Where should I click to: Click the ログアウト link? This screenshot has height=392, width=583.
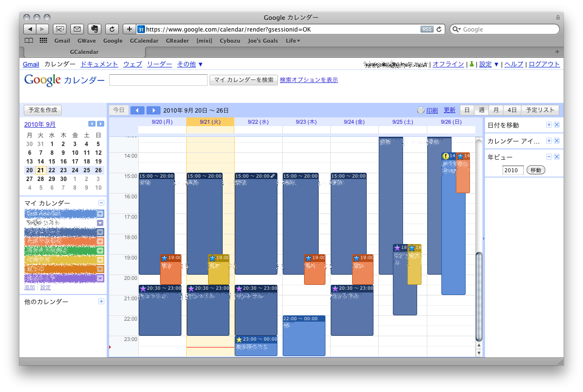[x=544, y=64]
